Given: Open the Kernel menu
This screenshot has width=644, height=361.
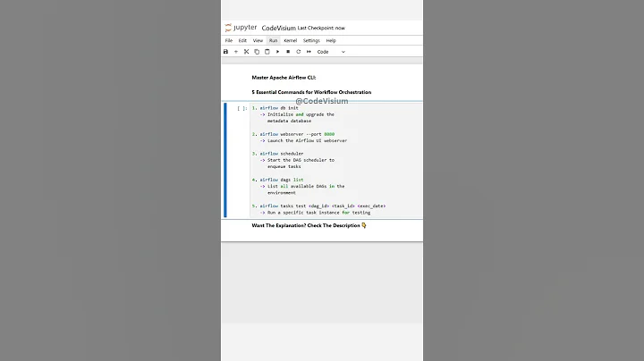Looking at the screenshot, I should [291, 40].
